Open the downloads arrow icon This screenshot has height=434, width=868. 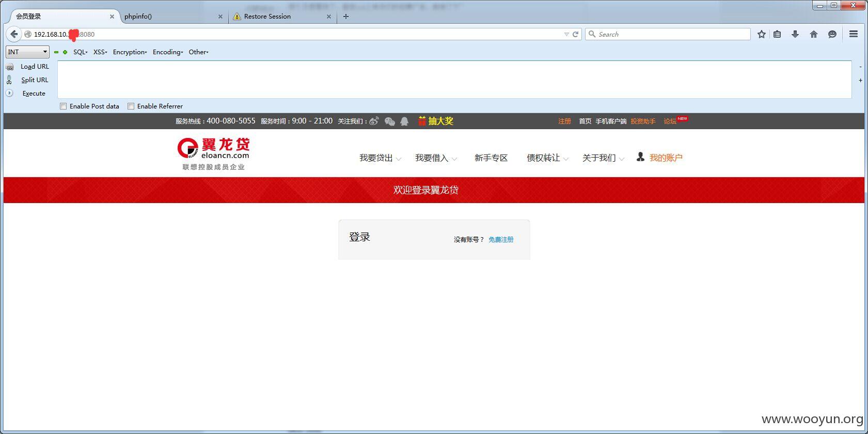click(795, 34)
